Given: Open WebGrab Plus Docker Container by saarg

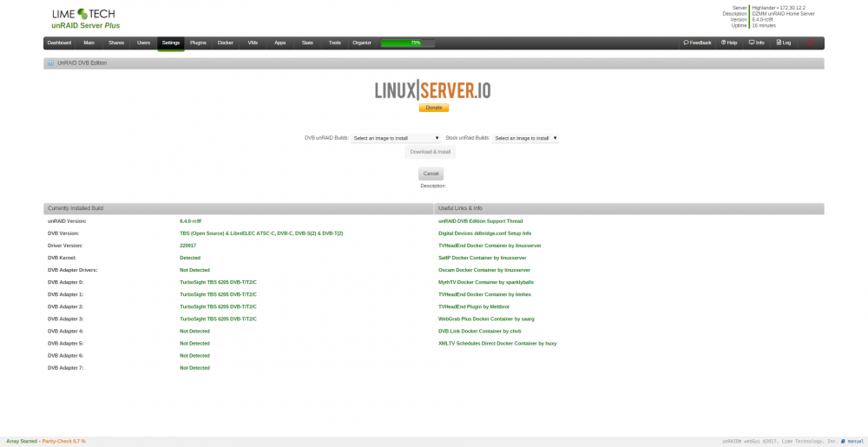Looking at the screenshot, I should (x=486, y=319).
